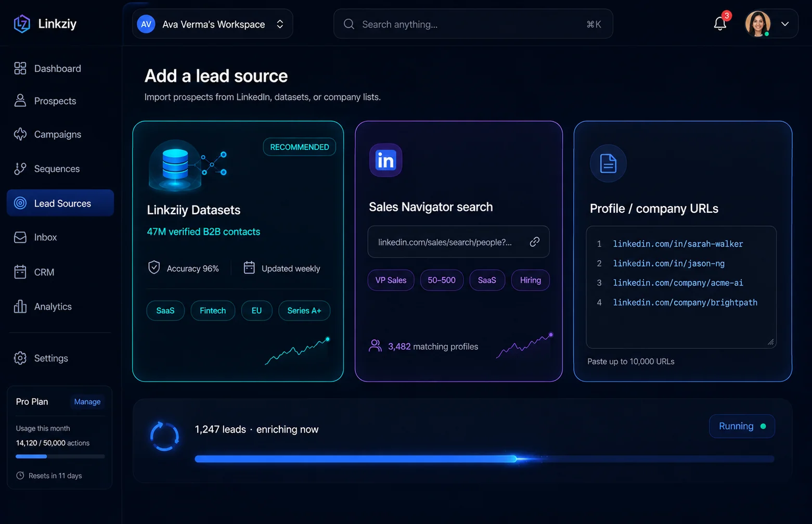This screenshot has width=812, height=524.
Task: Toggle the SaaS chip in Sales Navigator card
Action: (x=487, y=280)
